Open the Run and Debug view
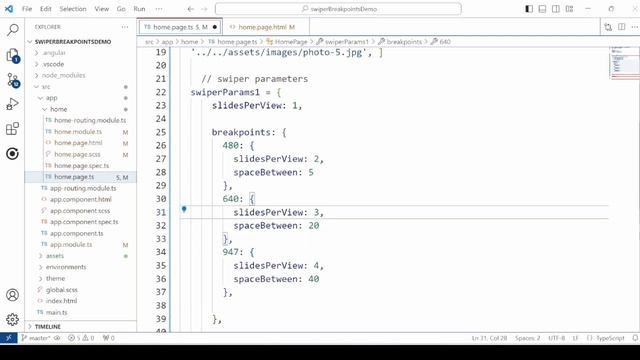640x360 pixels. pyautogui.click(x=12, y=104)
